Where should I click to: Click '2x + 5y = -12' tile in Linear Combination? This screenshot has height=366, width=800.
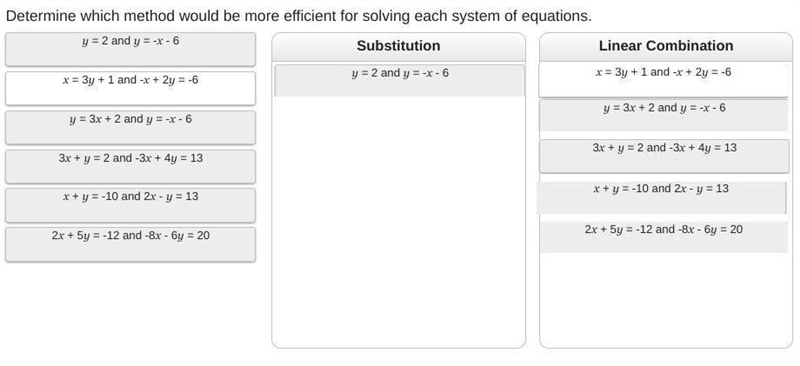(x=664, y=237)
